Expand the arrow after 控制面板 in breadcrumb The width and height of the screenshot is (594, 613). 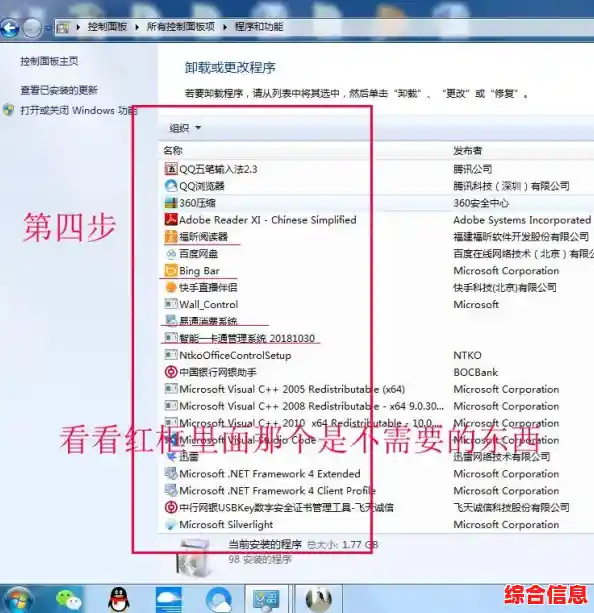[x=137, y=27]
